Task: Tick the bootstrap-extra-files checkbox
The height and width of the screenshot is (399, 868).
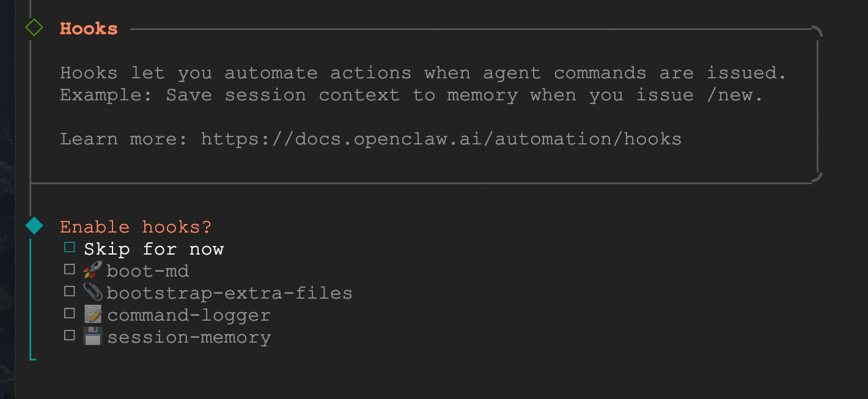Action: coord(70,291)
